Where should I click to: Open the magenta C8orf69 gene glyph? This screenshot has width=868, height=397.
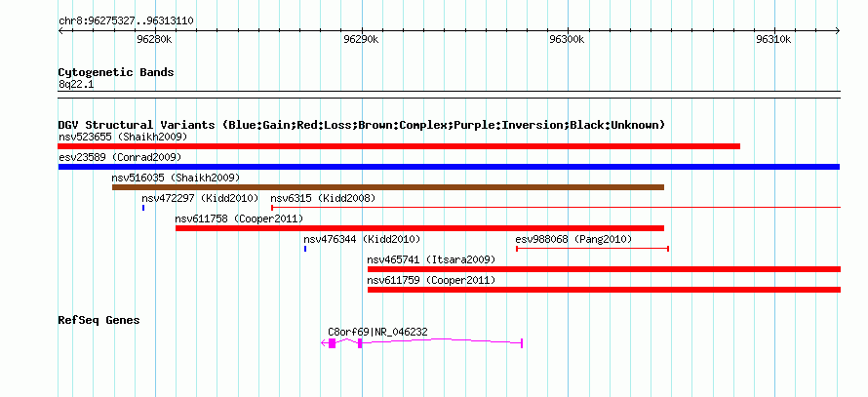pyautogui.click(x=422, y=343)
